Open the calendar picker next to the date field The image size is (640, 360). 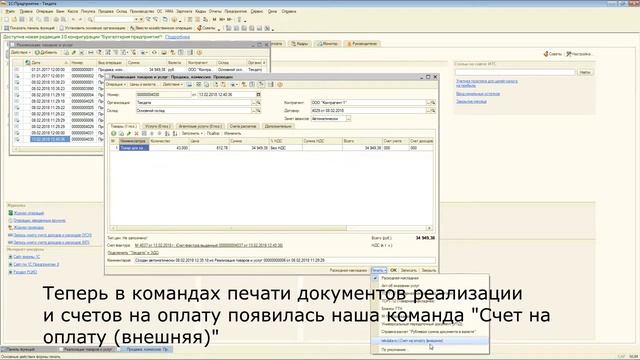point(258,94)
